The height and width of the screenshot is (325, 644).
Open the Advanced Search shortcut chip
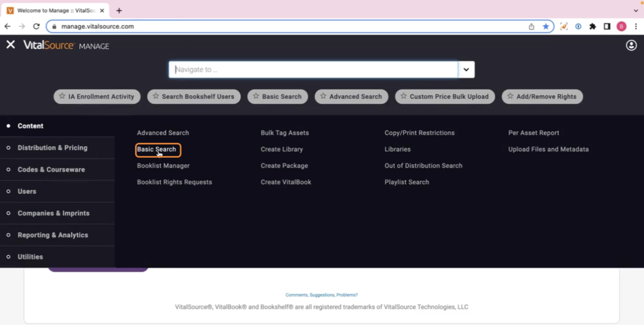pyautogui.click(x=351, y=96)
